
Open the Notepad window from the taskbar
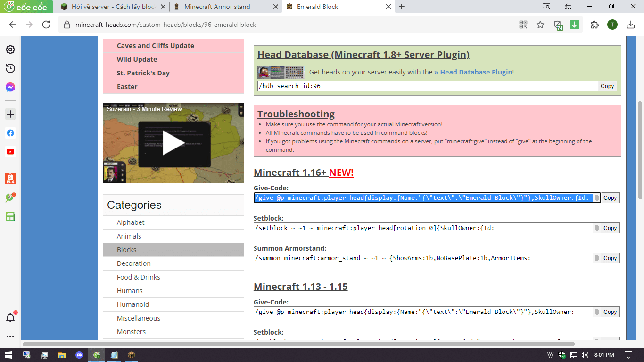click(114, 354)
